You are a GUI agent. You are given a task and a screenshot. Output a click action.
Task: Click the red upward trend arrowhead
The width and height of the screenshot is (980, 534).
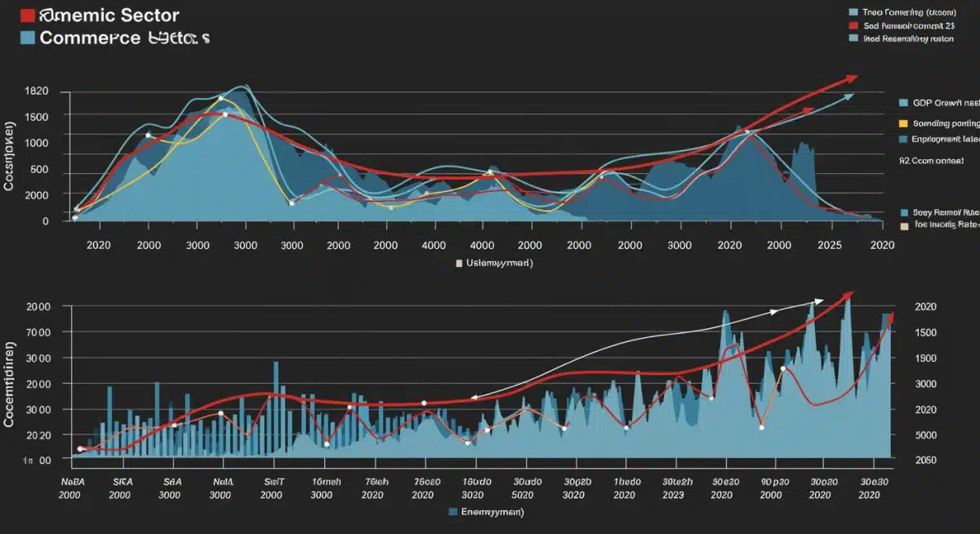(x=853, y=78)
